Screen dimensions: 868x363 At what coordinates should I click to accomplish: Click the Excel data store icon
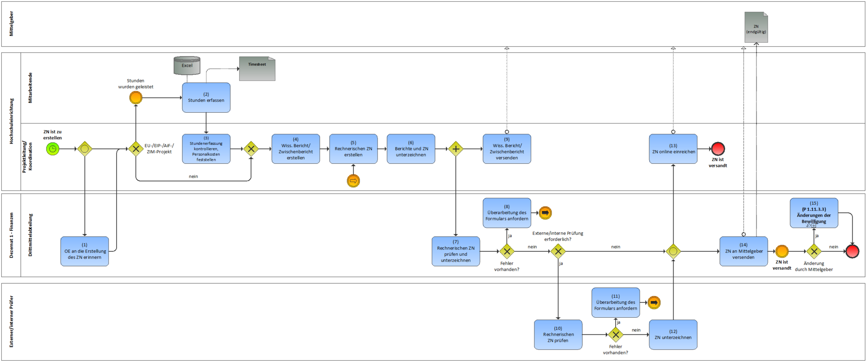(x=187, y=66)
